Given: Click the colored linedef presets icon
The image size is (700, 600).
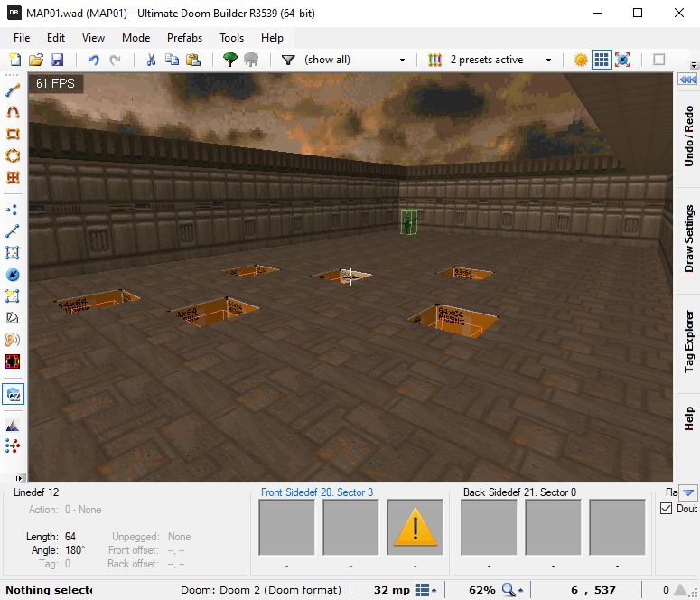Looking at the screenshot, I should pos(434,60).
